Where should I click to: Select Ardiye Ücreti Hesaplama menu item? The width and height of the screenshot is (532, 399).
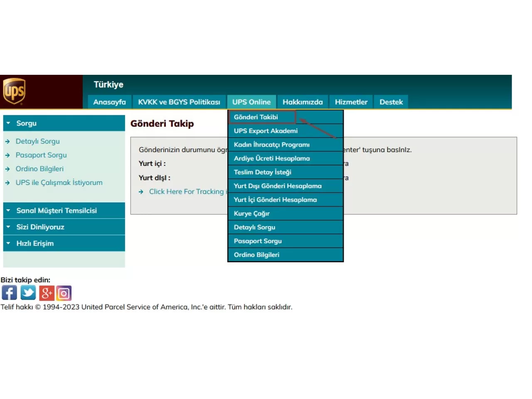(271, 158)
